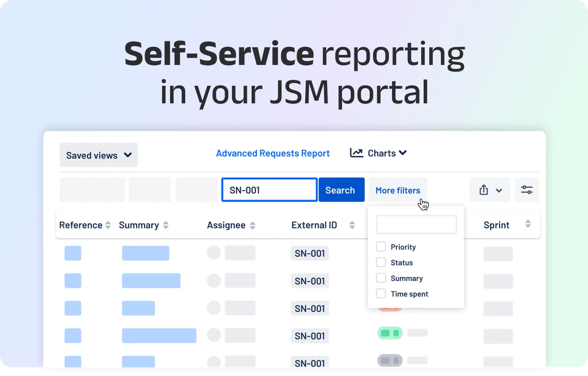Select the gray status badge
Viewport: 588px width, 376px height.
pyautogui.click(x=390, y=360)
